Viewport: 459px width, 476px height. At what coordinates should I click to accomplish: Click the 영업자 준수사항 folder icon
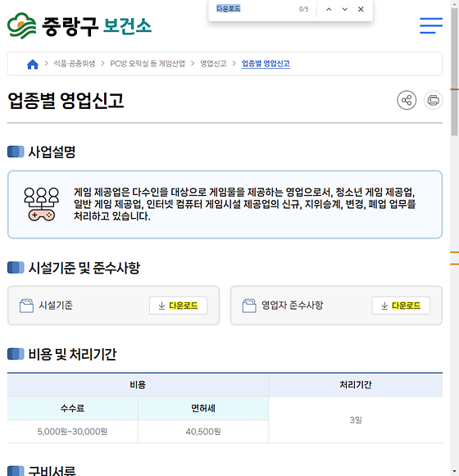point(249,306)
